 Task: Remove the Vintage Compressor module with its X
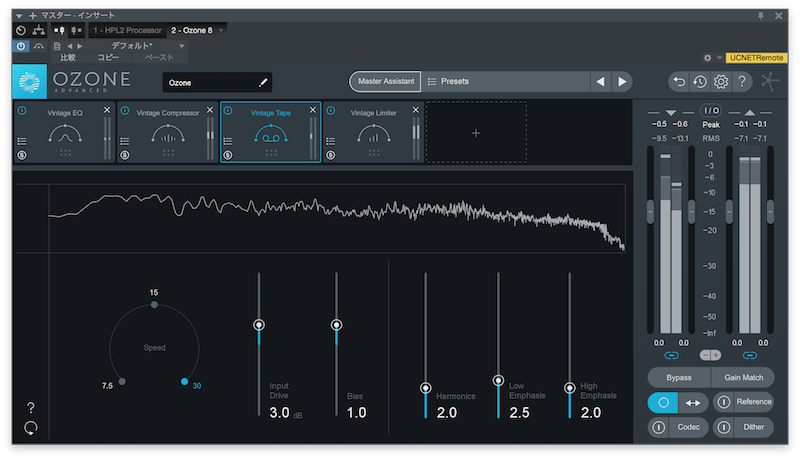coord(210,110)
